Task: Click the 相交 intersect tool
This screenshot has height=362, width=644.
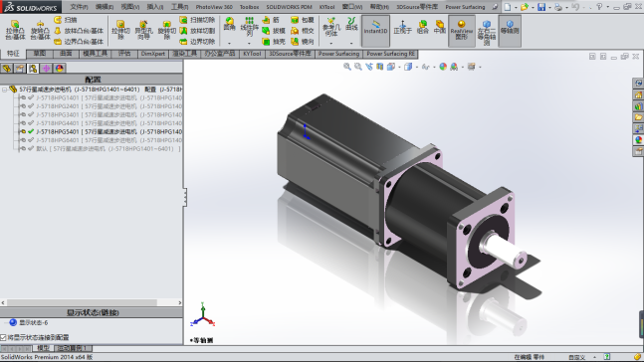Action: point(303,31)
